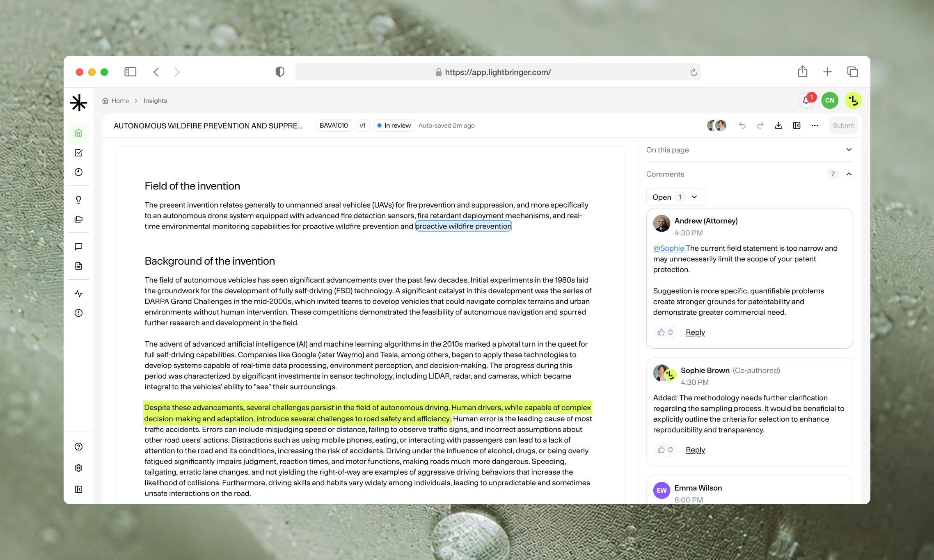Collapse the Comments section
This screenshot has height=560, width=934.
(x=849, y=174)
